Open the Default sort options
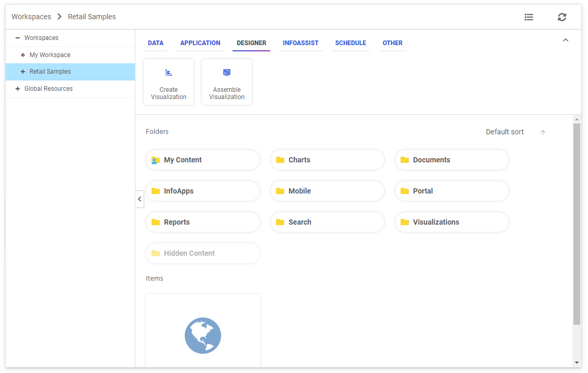This screenshot has height=373, width=588. point(505,132)
